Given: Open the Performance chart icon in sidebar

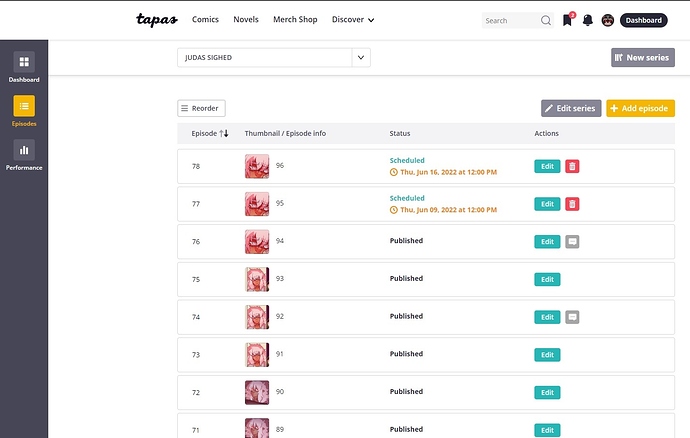Looking at the screenshot, I should point(24,150).
